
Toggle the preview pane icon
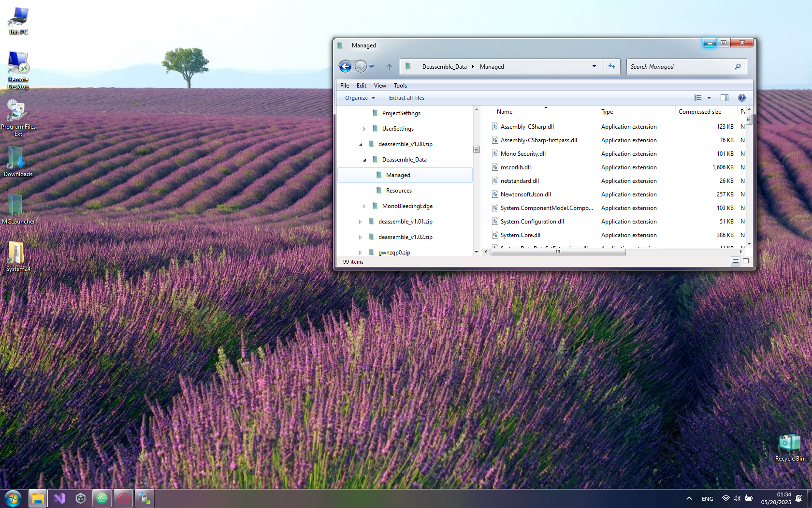[724, 98]
